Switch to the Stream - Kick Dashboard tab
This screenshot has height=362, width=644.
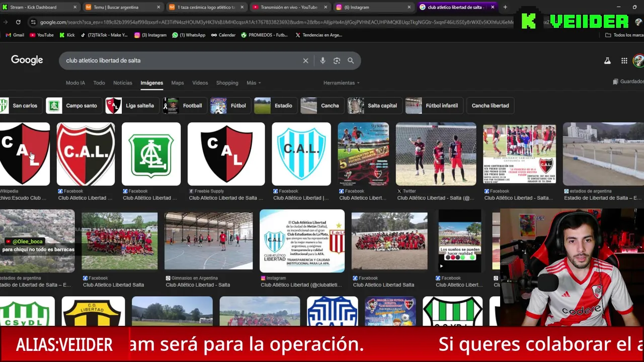(x=39, y=7)
